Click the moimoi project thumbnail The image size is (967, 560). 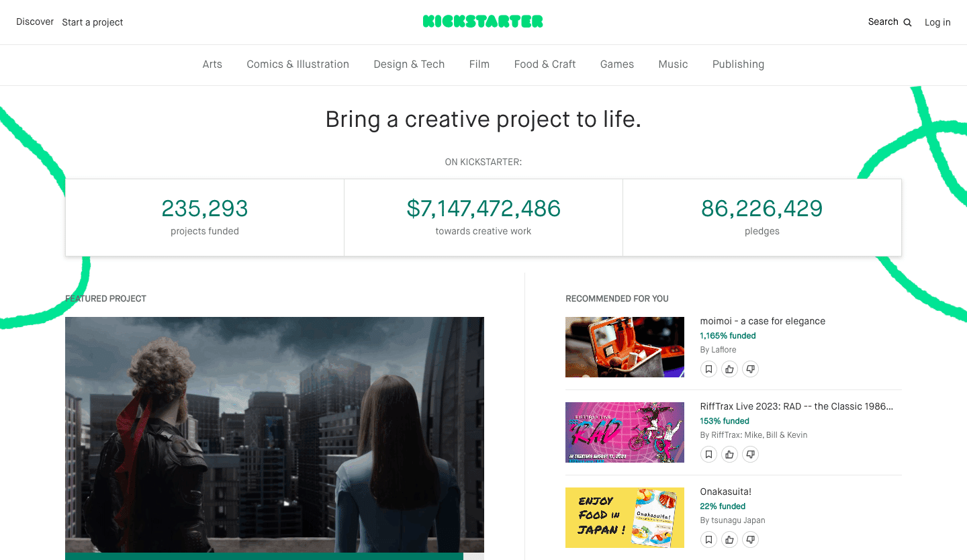pos(625,347)
